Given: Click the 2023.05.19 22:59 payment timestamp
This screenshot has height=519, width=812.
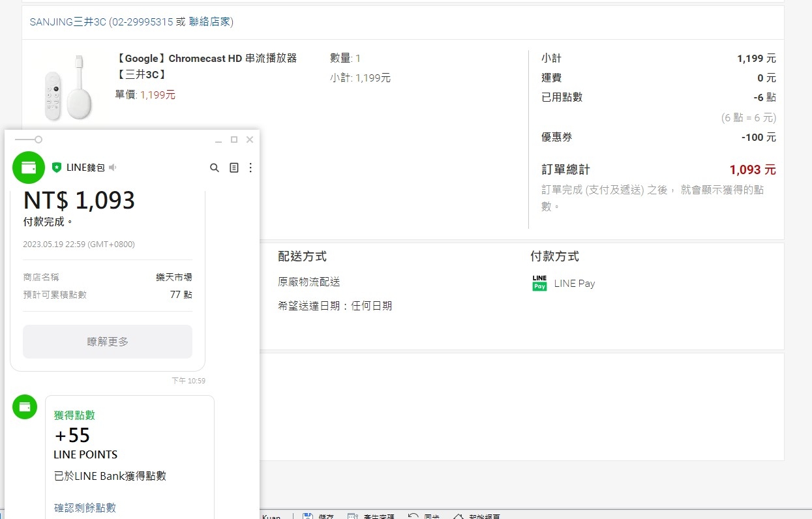Looking at the screenshot, I should [x=79, y=245].
